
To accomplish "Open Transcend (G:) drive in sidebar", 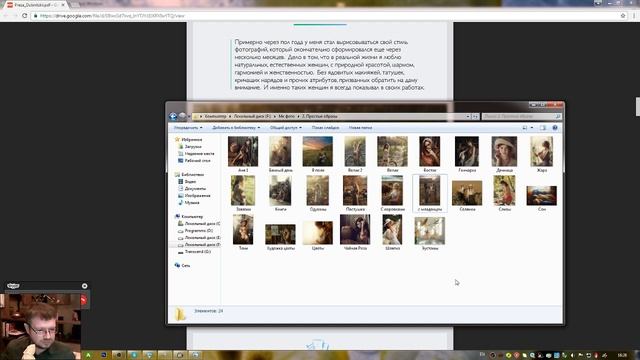I will pos(198,252).
